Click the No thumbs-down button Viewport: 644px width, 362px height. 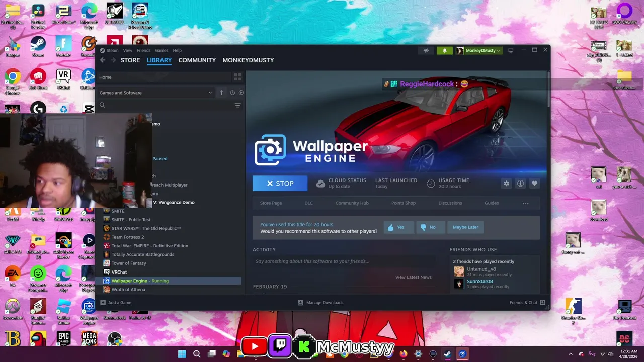(430, 227)
